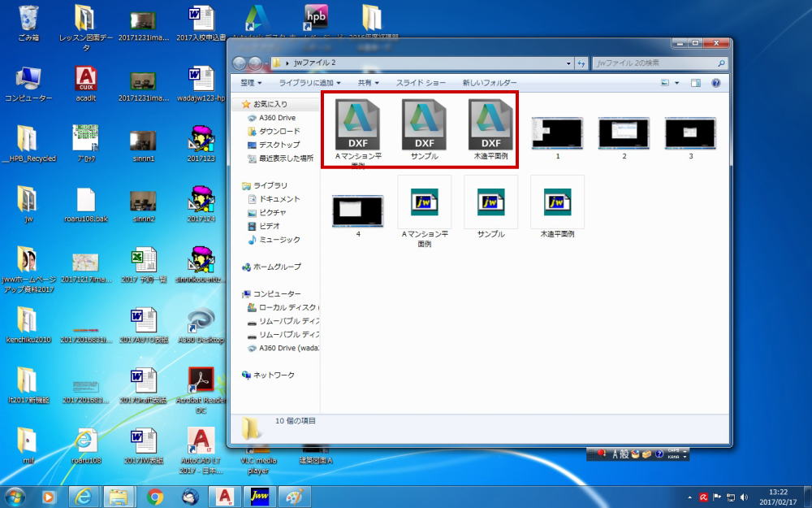
Task: Select image thumbnail named 3
Action: 690,138
